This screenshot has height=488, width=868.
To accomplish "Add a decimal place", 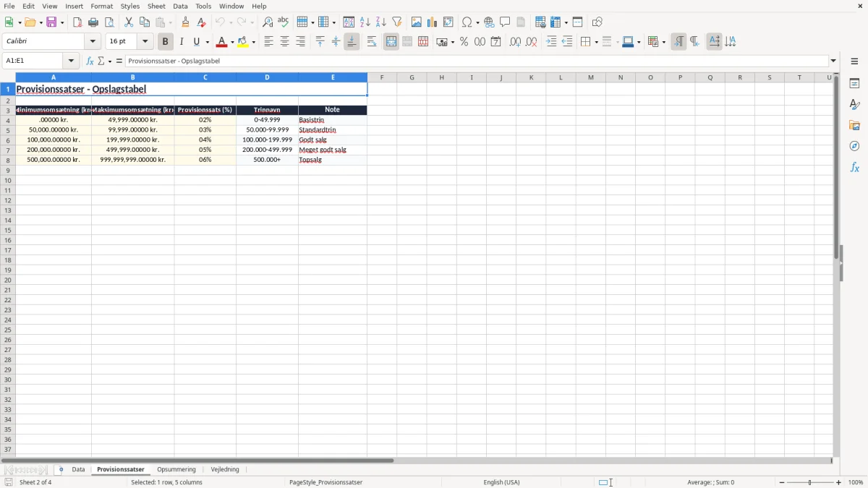I will [x=515, y=42].
